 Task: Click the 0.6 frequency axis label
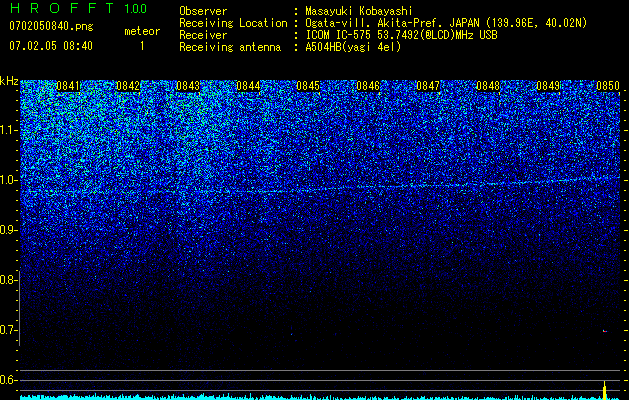coord(7,380)
